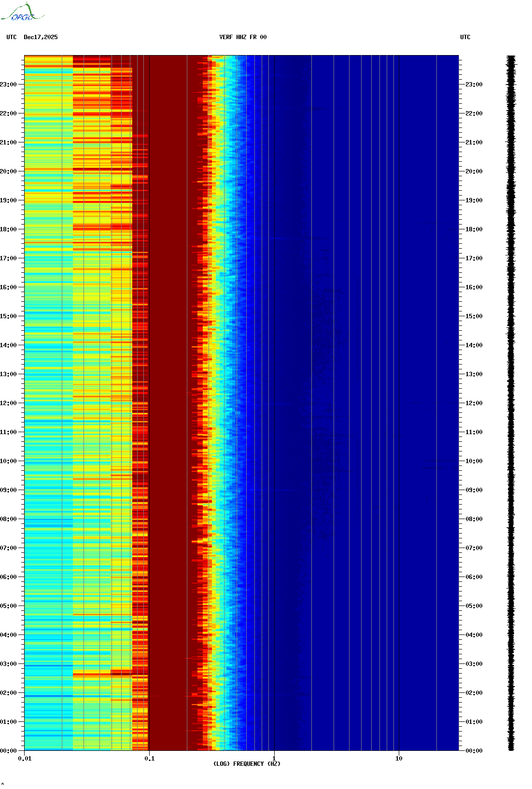
Task: Click the left 17:00 time label
Action: (8, 258)
